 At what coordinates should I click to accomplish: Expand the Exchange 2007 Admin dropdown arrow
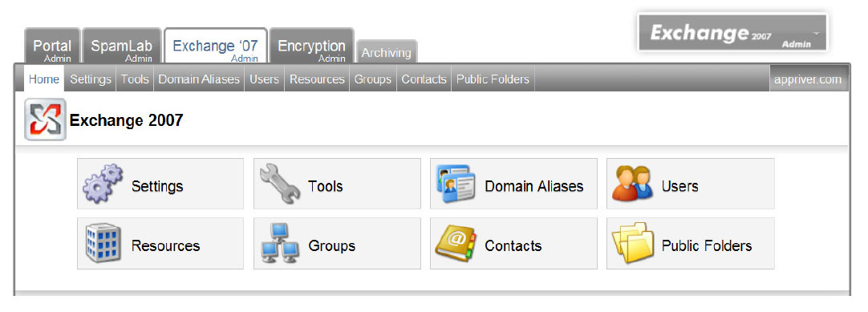(816, 33)
